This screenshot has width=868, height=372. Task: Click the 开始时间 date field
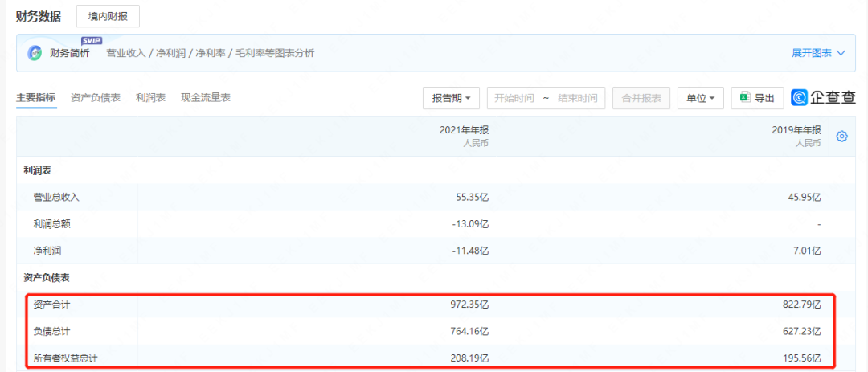click(514, 98)
